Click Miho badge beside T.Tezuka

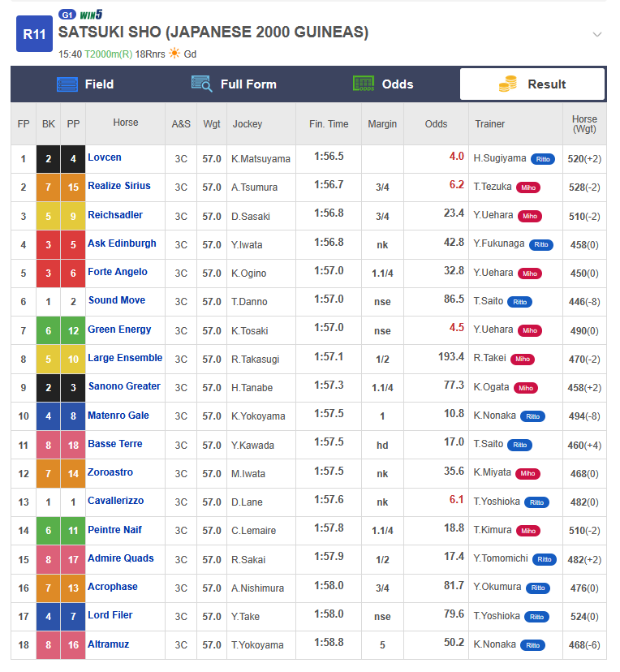[x=528, y=187]
